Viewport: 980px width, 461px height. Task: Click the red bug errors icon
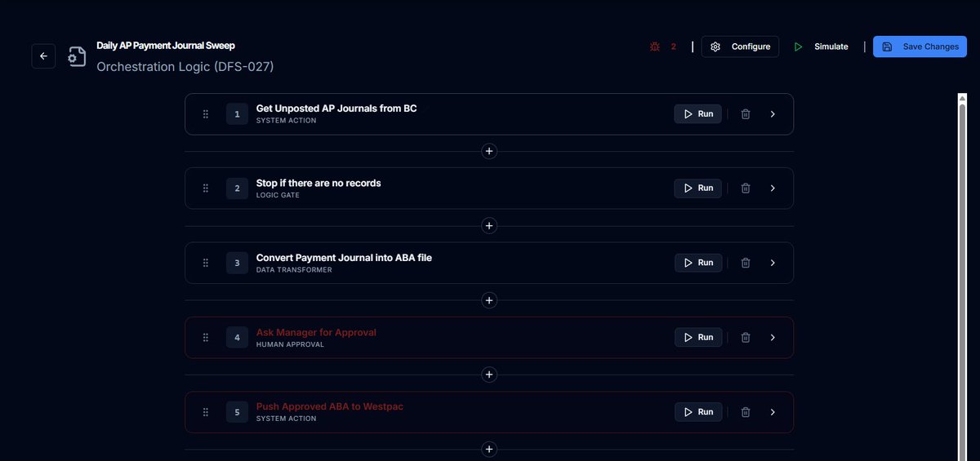click(x=655, y=47)
